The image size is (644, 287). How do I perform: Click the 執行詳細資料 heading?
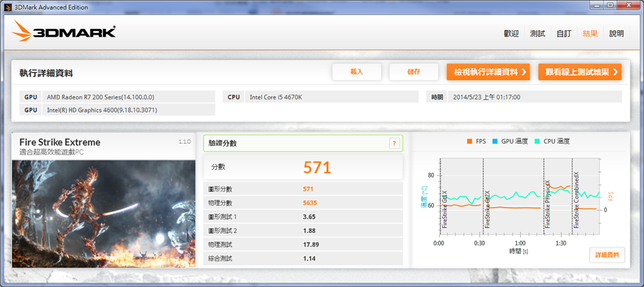pos(46,73)
